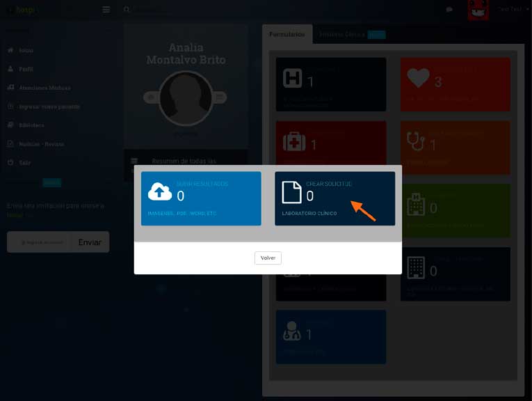Toggle the hamburger menu in the top bar
This screenshot has height=401, width=532.
point(106,10)
